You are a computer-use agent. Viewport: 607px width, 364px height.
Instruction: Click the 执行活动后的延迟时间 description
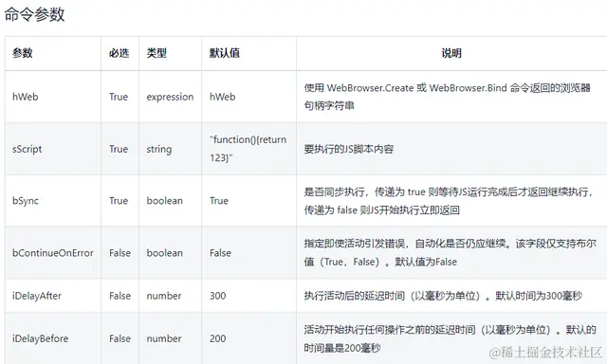coord(443,296)
